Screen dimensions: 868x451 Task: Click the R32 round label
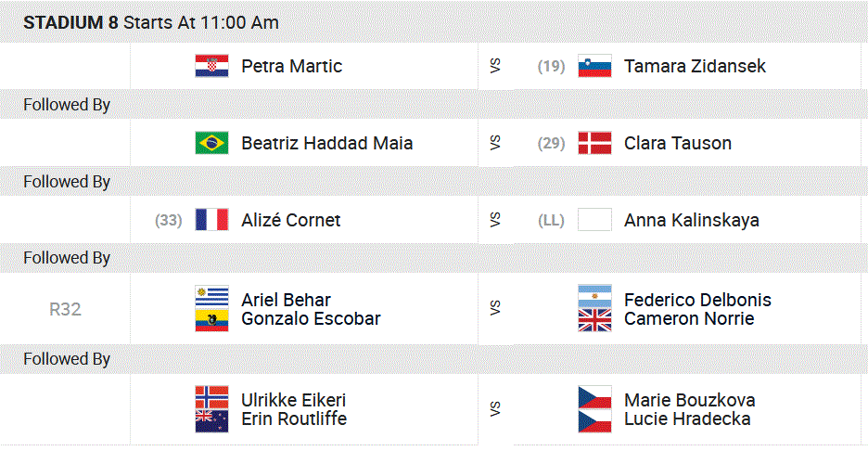pos(65,309)
